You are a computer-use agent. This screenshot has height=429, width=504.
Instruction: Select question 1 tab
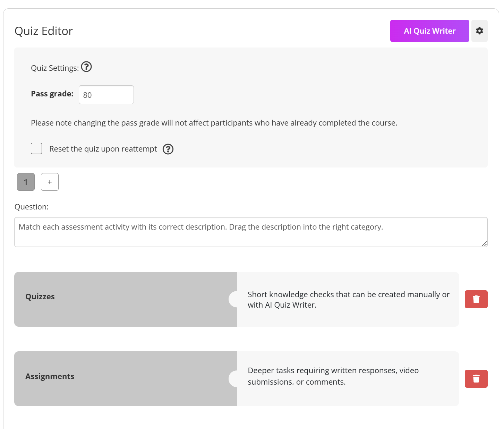click(26, 182)
